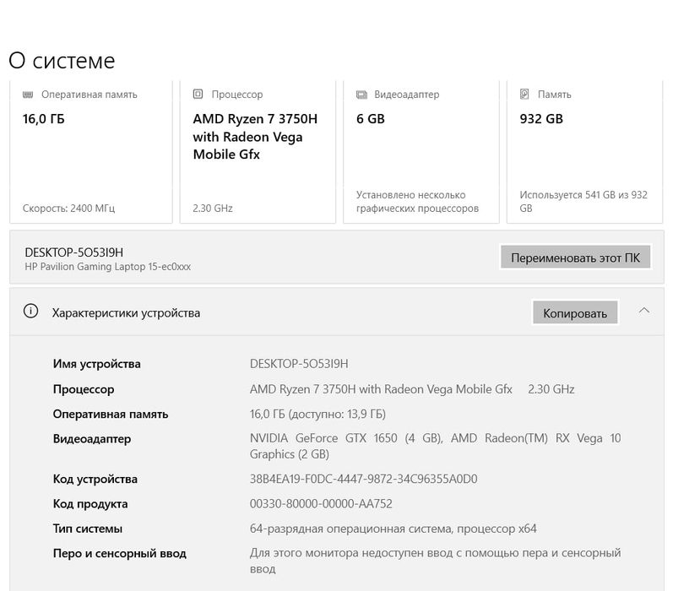700x591 pixels.
Task: Click the 16,0 ГБ (доступно: 13,9 ГБ) value
Action: coord(317,414)
